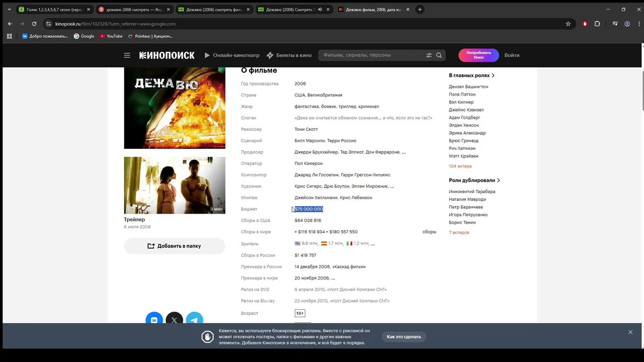
Task: Open the red ad blocker extension icon
Action: click(585, 24)
